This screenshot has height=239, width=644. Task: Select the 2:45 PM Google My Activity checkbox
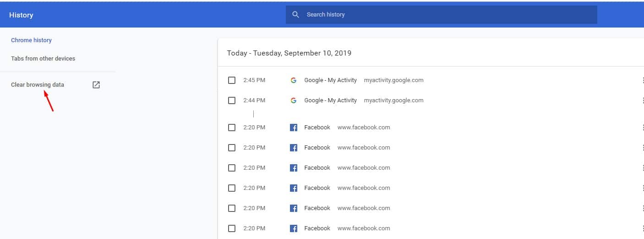pyautogui.click(x=232, y=80)
